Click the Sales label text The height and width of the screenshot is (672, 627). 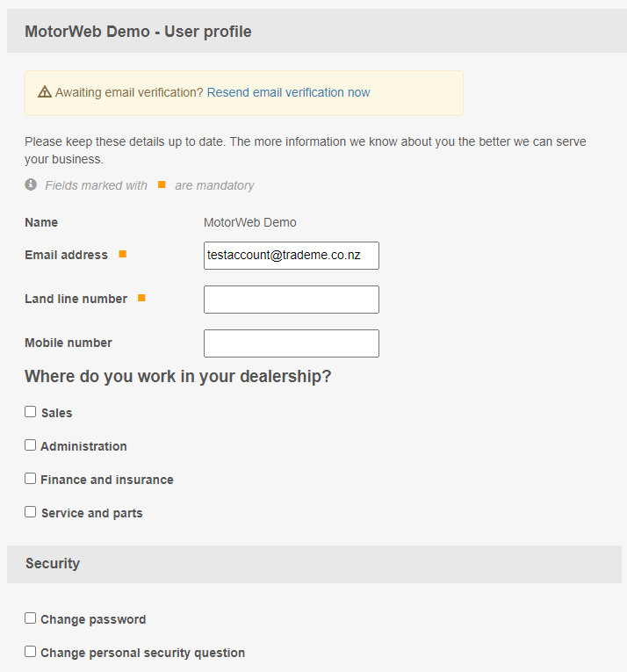[57, 413]
